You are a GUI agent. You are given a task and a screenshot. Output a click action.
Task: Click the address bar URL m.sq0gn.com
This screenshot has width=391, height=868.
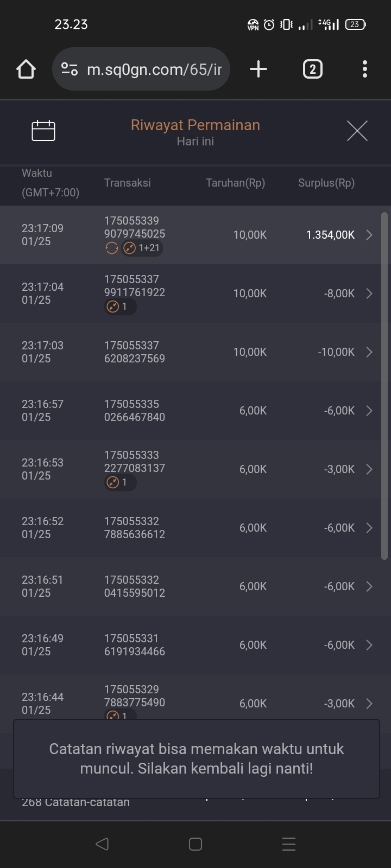154,69
